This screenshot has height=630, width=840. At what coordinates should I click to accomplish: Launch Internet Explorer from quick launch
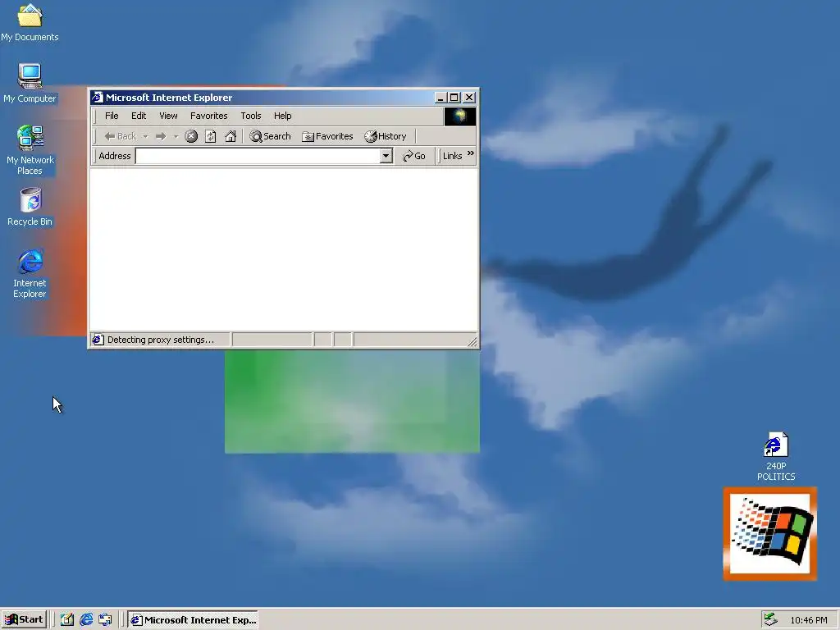pos(86,620)
